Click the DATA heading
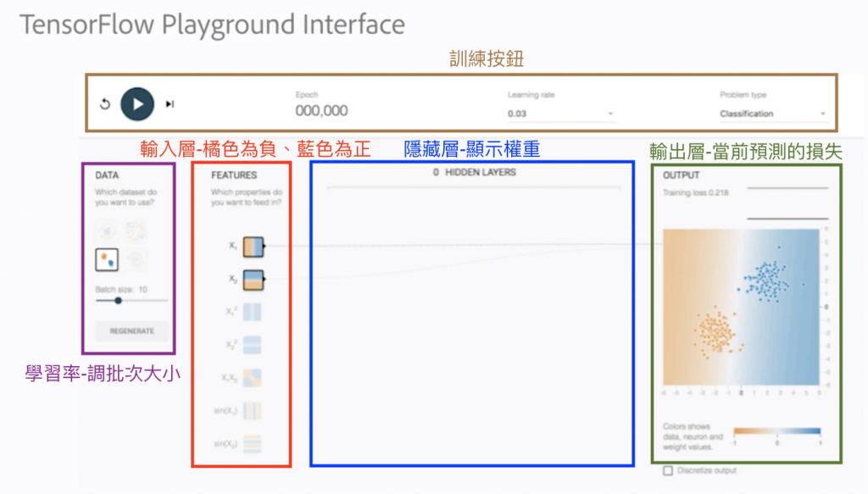The height and width of the screenshot is (494, 868). pos(107,175)
